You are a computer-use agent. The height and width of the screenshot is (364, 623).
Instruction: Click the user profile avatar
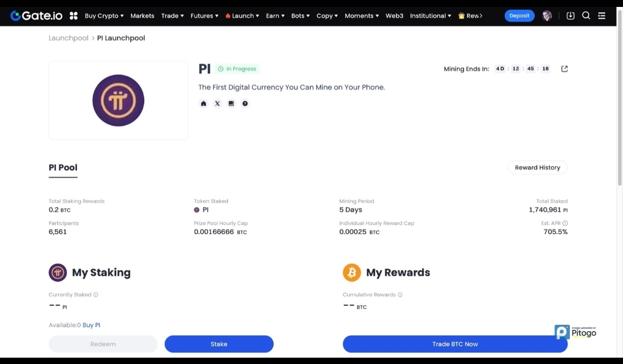tap(547, 16)
